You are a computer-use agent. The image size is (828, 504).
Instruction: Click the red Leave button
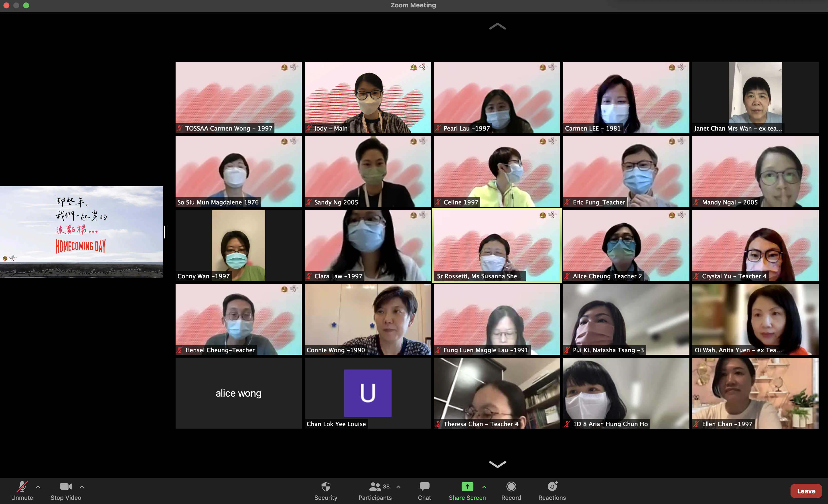(806, 491)
